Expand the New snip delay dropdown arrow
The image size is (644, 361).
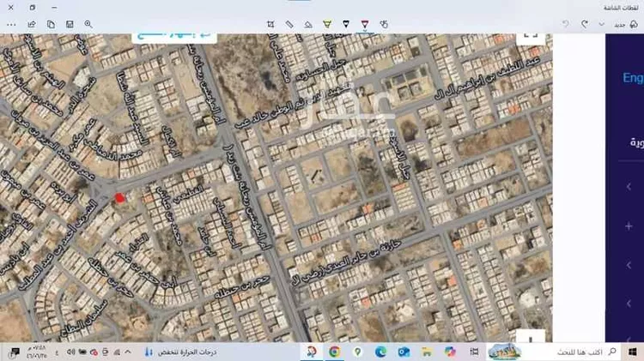coord(601,25)
